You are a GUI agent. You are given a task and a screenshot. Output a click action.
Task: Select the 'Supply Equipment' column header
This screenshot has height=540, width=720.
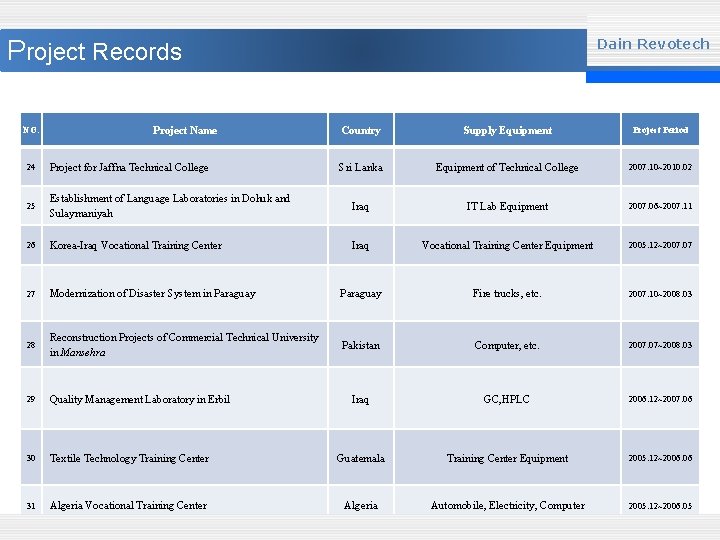pos(507,129)
